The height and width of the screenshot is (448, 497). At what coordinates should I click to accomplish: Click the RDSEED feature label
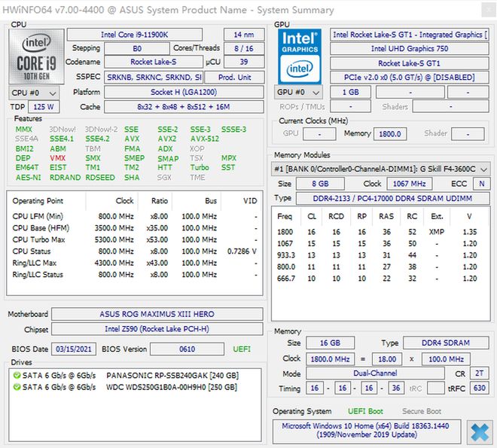[x=100, y=178]
